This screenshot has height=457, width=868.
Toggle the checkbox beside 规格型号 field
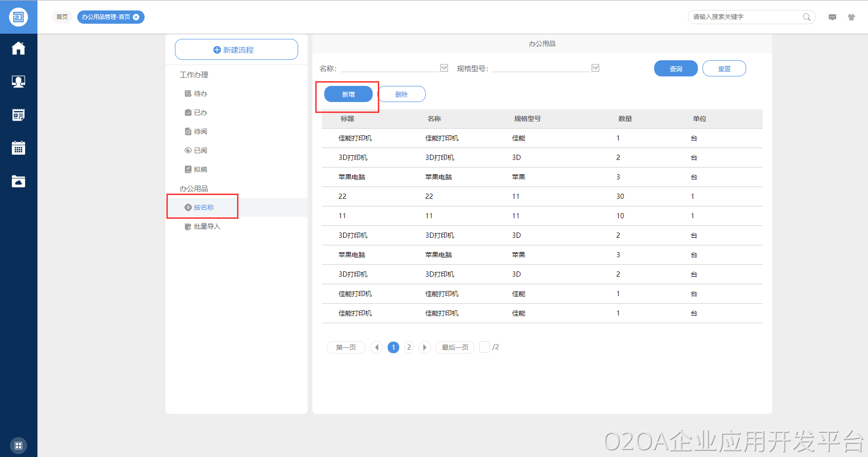[x=595, y=68]
